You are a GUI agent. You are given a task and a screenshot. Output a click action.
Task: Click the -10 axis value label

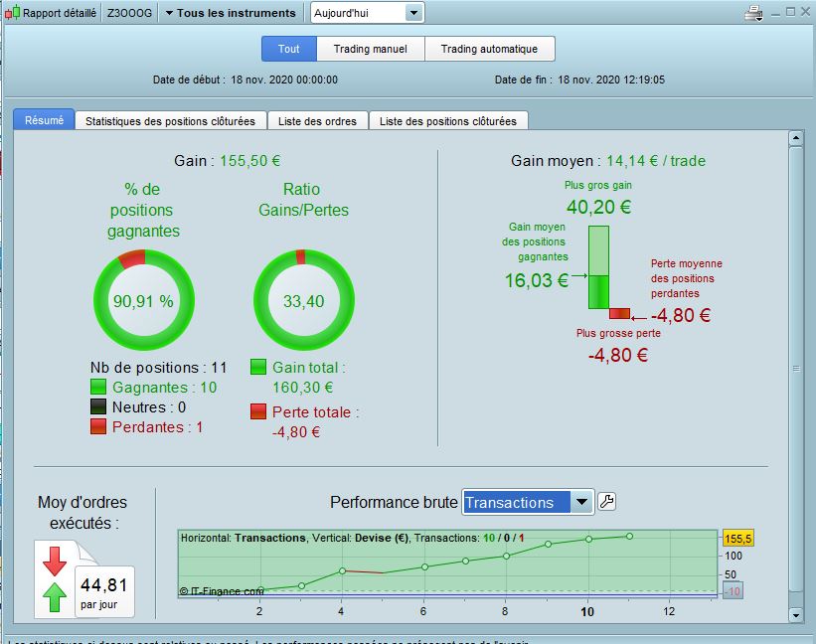(733, 591)
